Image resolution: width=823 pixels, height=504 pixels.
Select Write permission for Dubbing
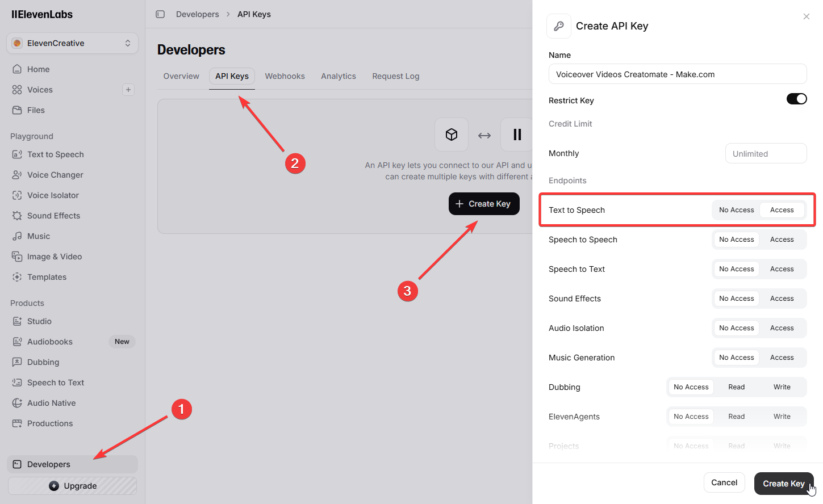pos(782,387)
